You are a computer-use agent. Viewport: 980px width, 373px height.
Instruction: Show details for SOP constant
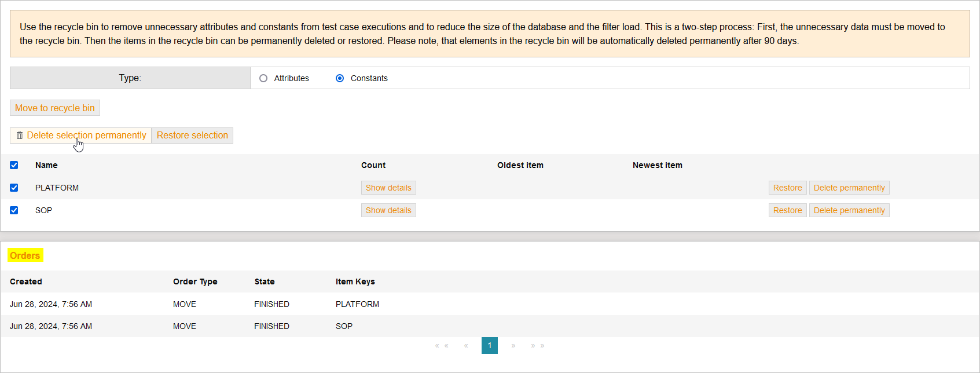pyautogui.click(x=388, y=210)
